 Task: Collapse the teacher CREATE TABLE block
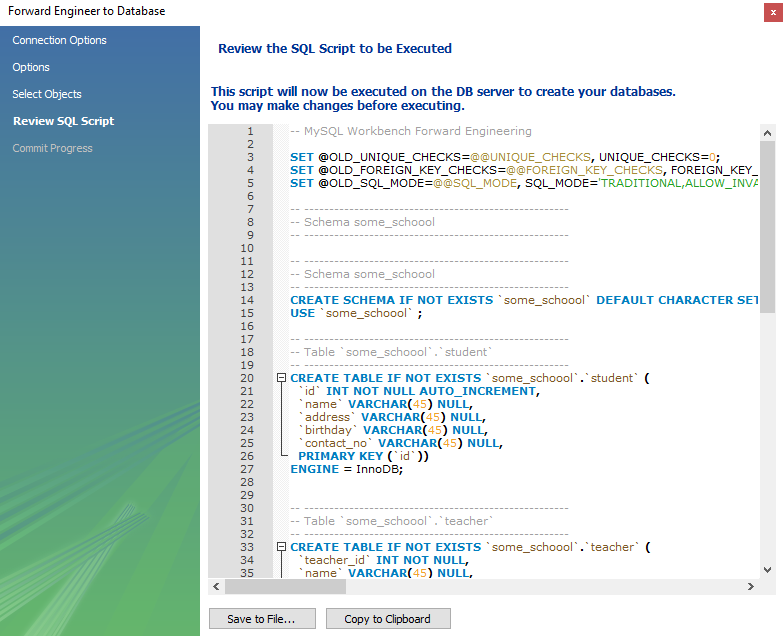point(282,547)
